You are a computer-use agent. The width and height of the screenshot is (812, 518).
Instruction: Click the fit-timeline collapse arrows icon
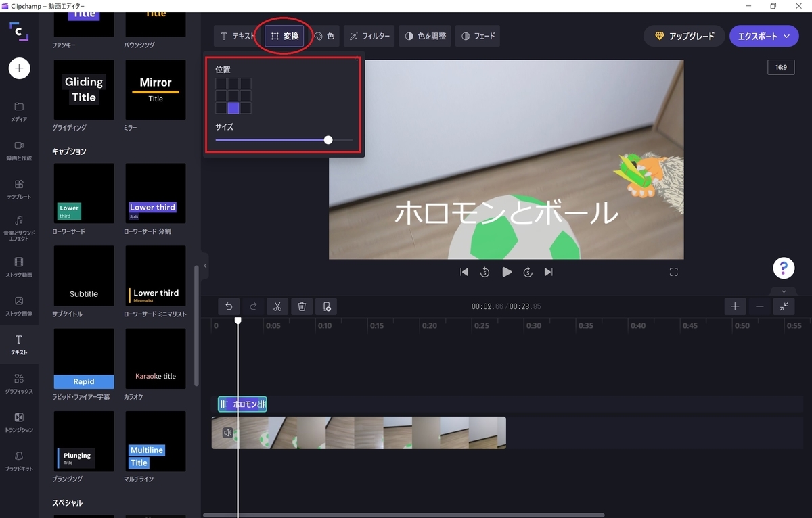coord(784,306)
